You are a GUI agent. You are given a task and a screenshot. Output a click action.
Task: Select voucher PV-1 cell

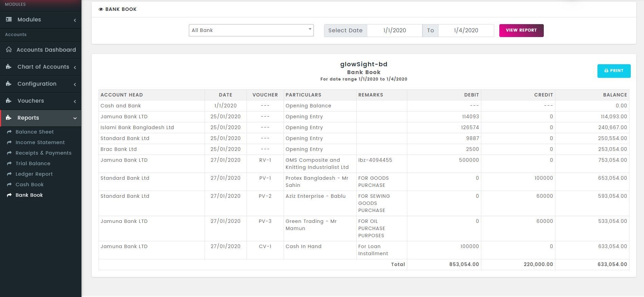[x=265, y=181]
